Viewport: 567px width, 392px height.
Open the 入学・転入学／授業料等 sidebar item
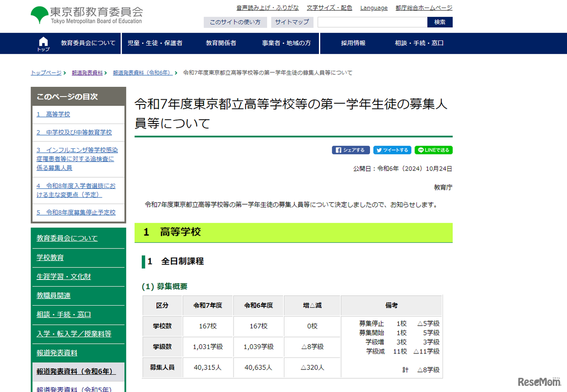73,334
